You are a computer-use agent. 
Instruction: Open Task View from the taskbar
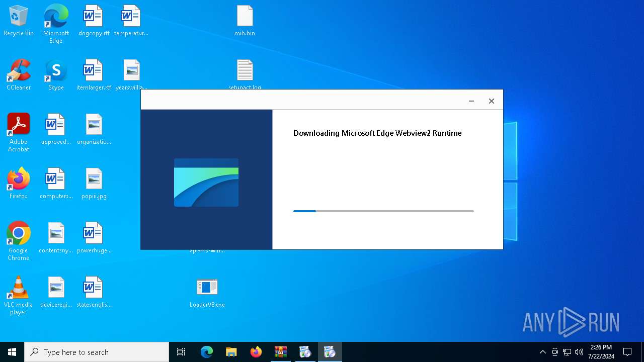point(181,352)
